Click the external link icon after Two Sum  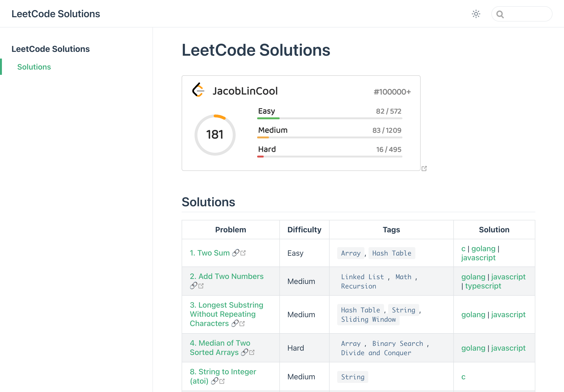click(243, 253)
